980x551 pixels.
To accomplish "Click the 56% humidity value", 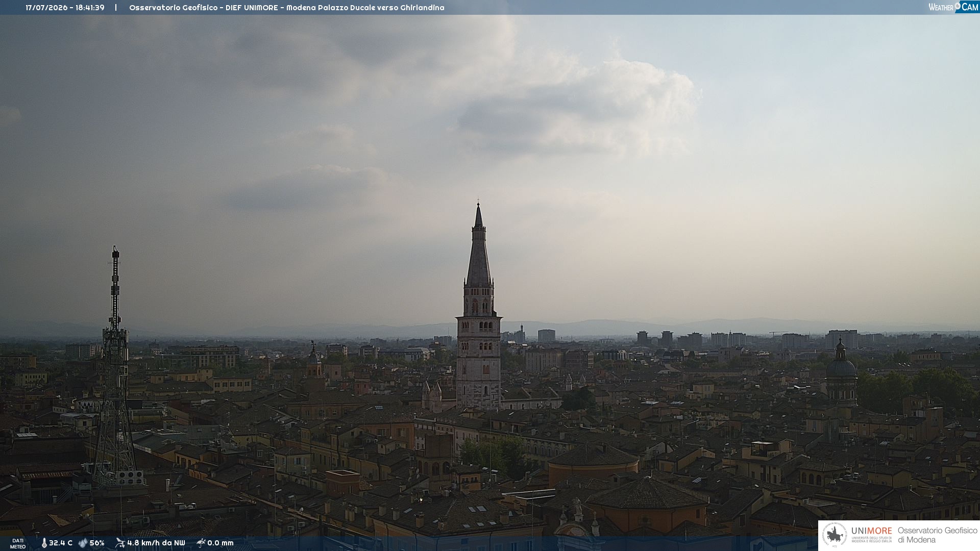I will (x=97, y=543).
